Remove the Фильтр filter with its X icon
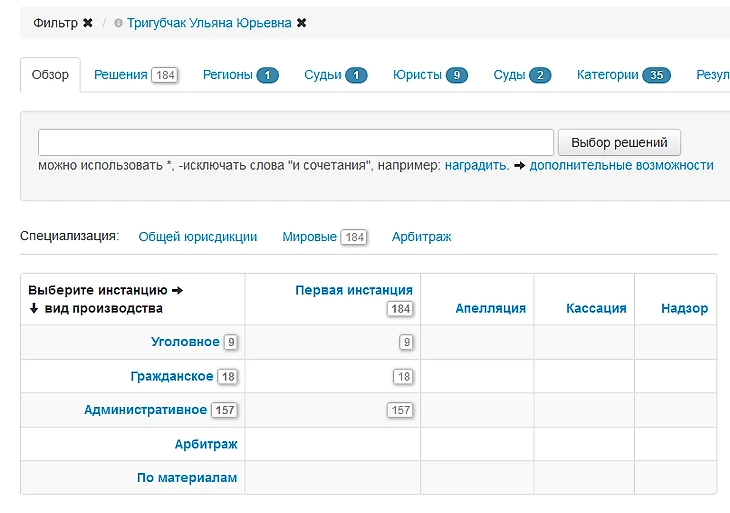The image size is (730, 513). 88,22
